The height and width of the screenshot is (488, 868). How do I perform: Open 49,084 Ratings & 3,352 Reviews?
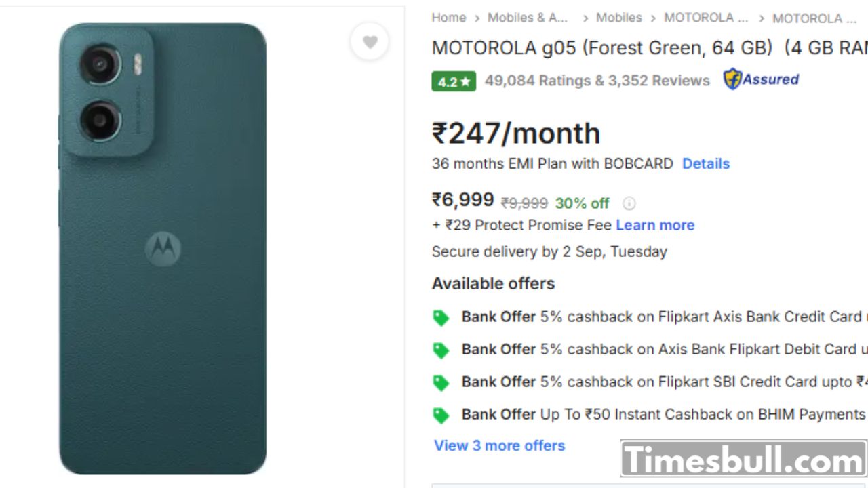pos(597,81)
